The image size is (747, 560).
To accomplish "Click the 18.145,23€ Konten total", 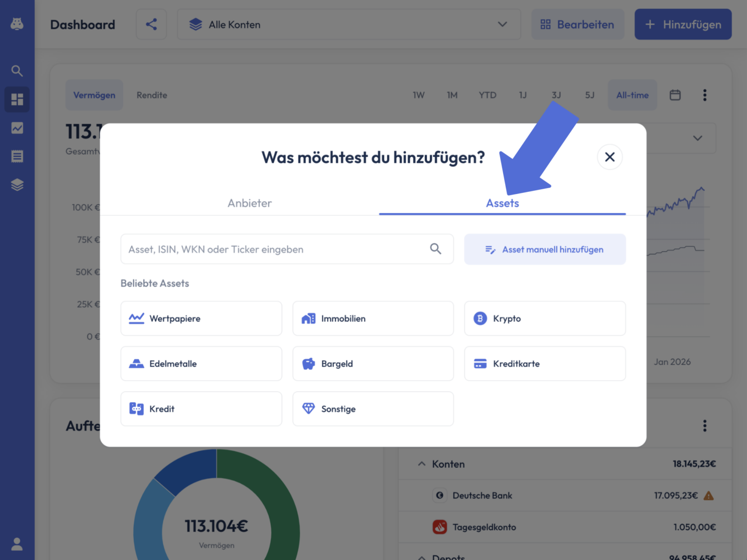I will (694, 464).
